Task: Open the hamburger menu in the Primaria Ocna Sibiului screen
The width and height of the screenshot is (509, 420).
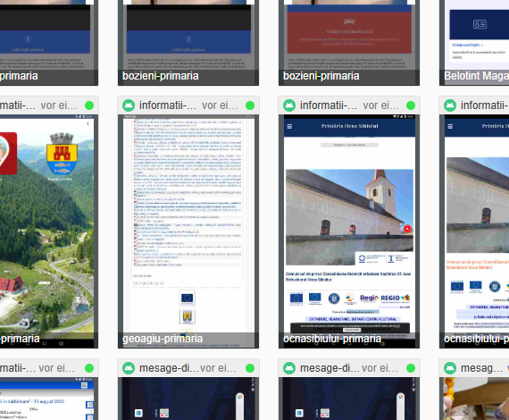Action: click(x=289, y=126)
